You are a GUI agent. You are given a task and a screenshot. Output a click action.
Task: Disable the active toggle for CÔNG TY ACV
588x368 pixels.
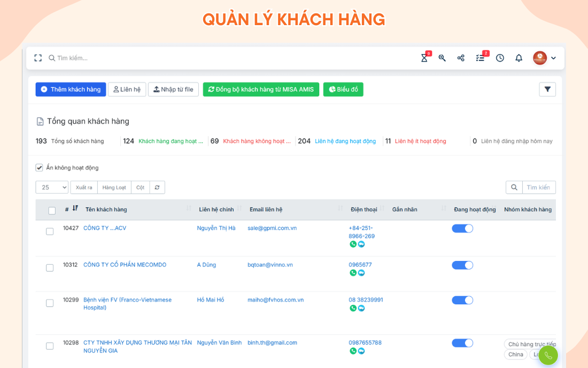[462, 228]
